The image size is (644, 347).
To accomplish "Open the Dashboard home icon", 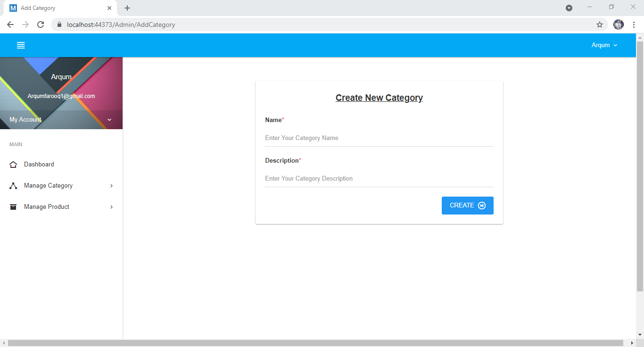I will coord(13,165).
